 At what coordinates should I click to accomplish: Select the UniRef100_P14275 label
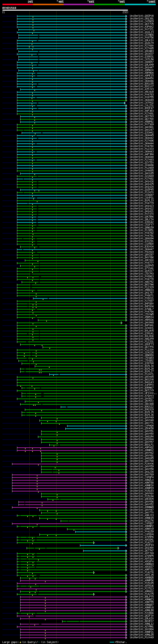(142, 594)
